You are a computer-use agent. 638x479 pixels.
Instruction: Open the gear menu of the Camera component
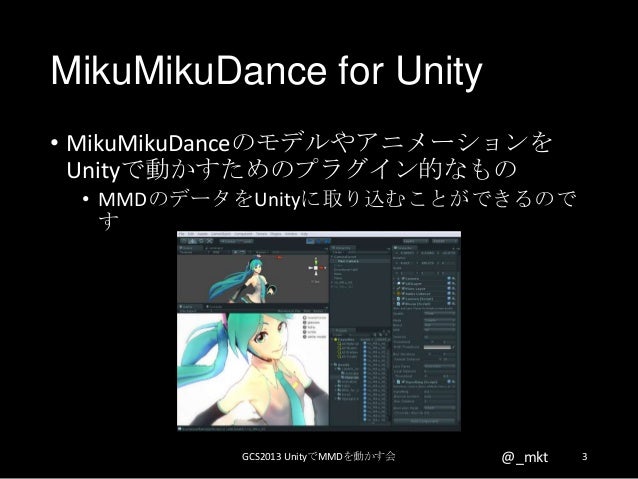click(453, 278)
